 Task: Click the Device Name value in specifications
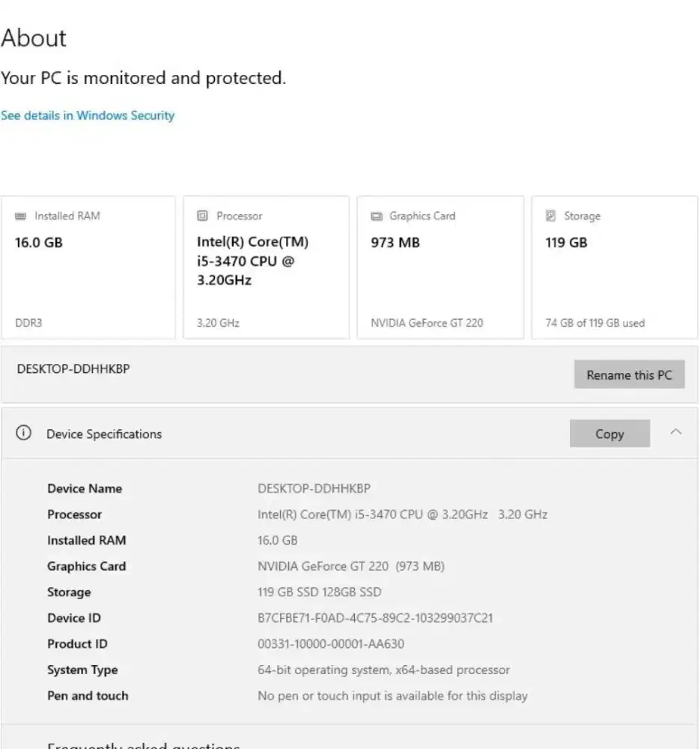[314, 488]
